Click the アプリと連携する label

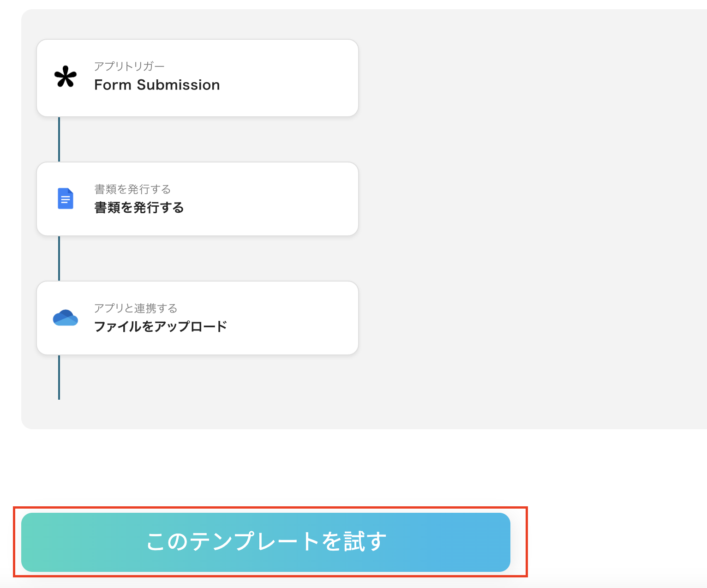pos(136,308)
